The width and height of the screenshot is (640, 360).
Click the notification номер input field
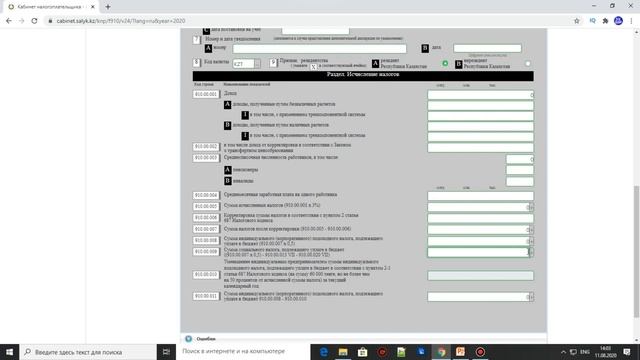(x=320, y=49)
